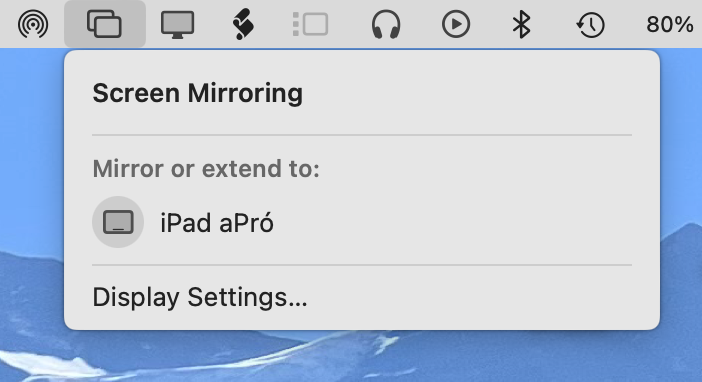Click the 80% battery indicator

670,24
